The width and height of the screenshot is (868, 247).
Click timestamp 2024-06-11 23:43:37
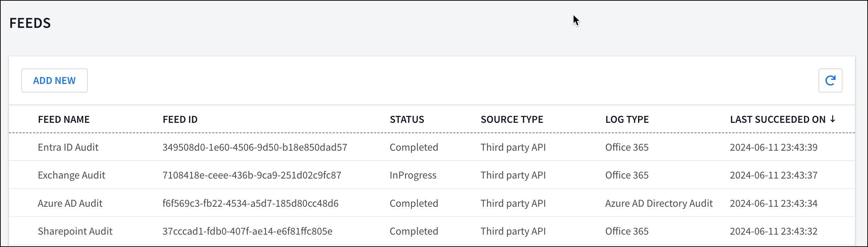coord(774,175)
